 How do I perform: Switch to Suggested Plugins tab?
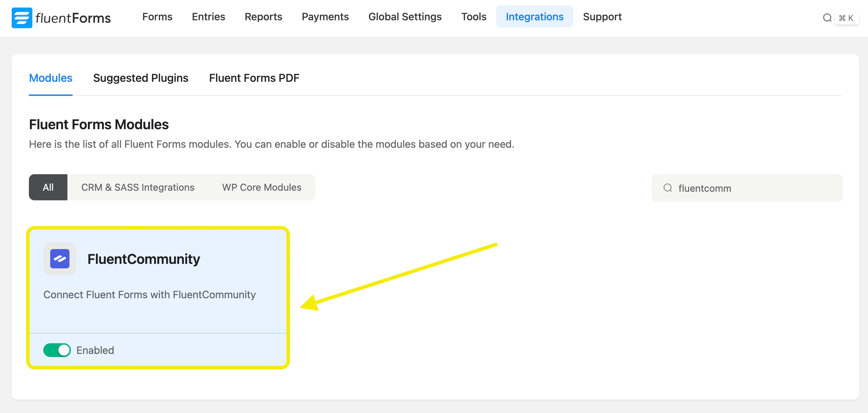(x=141, y=78)
